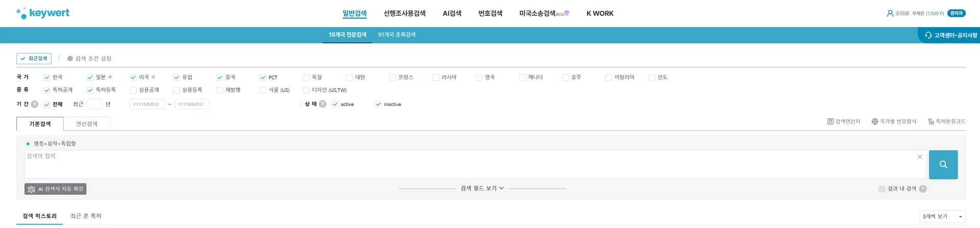This screenshot has height=228, width=980.
Task: Switch to 15개국 전문검색 tab
Action: click(x=347, y=35)
